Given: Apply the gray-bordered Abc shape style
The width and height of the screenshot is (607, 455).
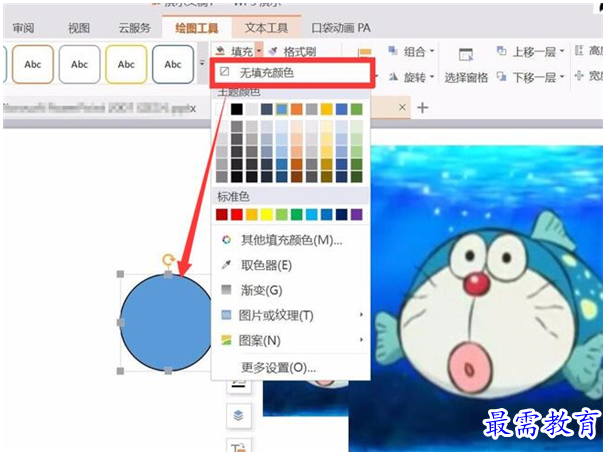Looking at the screenshot, I should (x=79, y=64).
